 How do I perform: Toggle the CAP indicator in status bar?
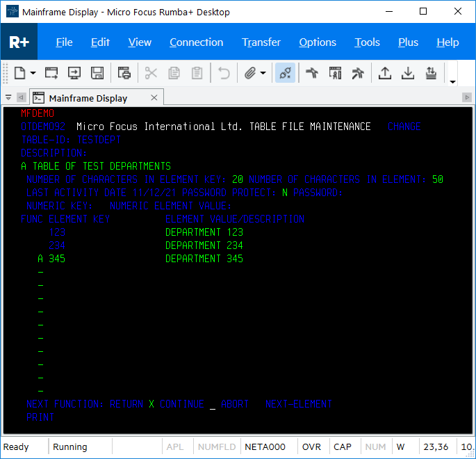point(343,447)
